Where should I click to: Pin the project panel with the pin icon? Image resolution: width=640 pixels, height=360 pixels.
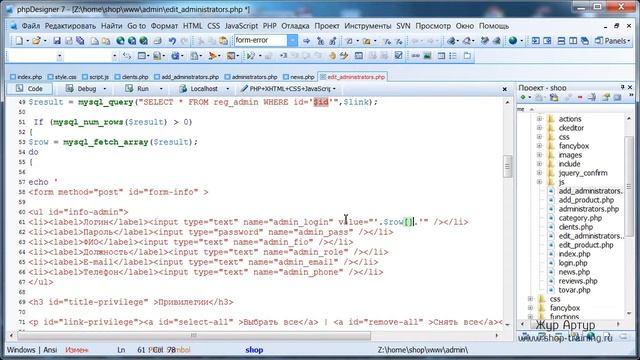pos(622,87)
